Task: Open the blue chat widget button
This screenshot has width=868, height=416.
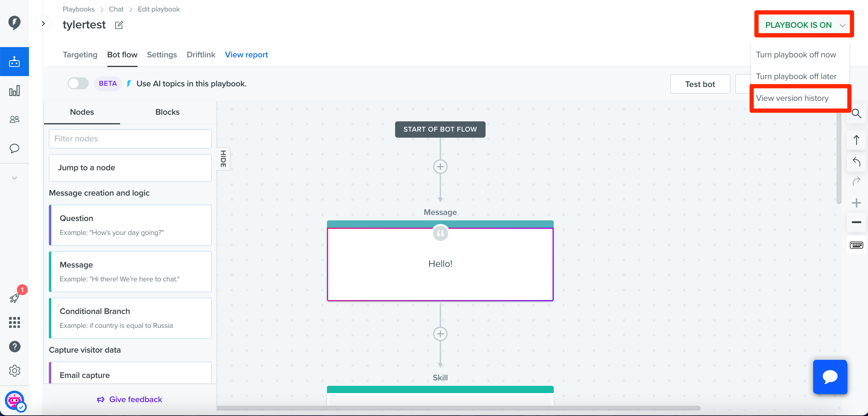Action: click(830, 376)
